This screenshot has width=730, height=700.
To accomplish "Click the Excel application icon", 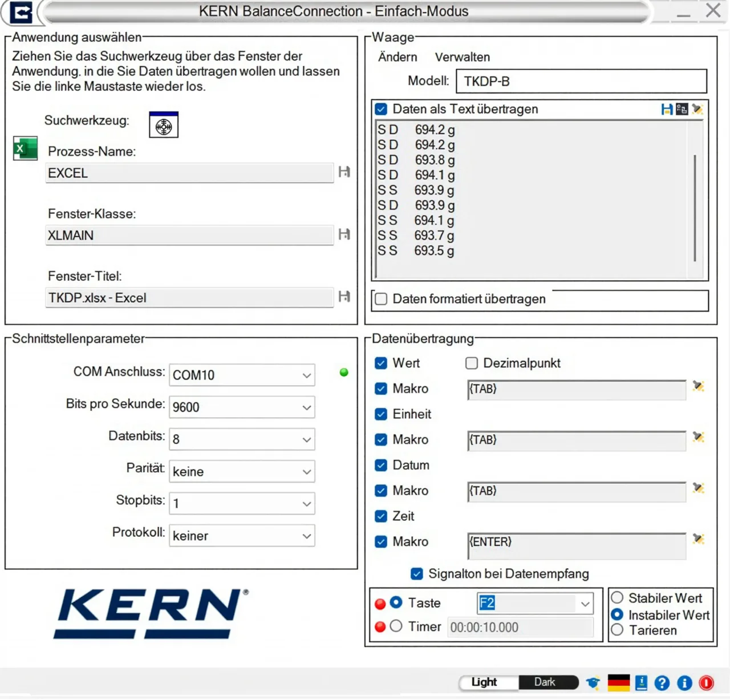I will coord(25,148).
